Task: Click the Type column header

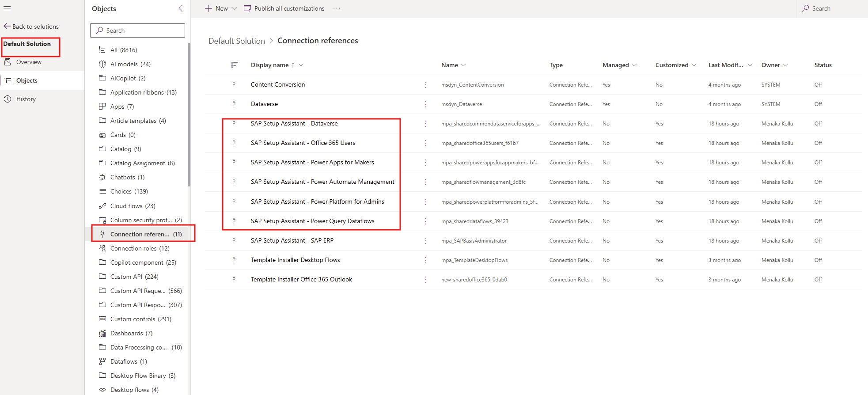Action: pyautogui.click(x=556, y=65)
